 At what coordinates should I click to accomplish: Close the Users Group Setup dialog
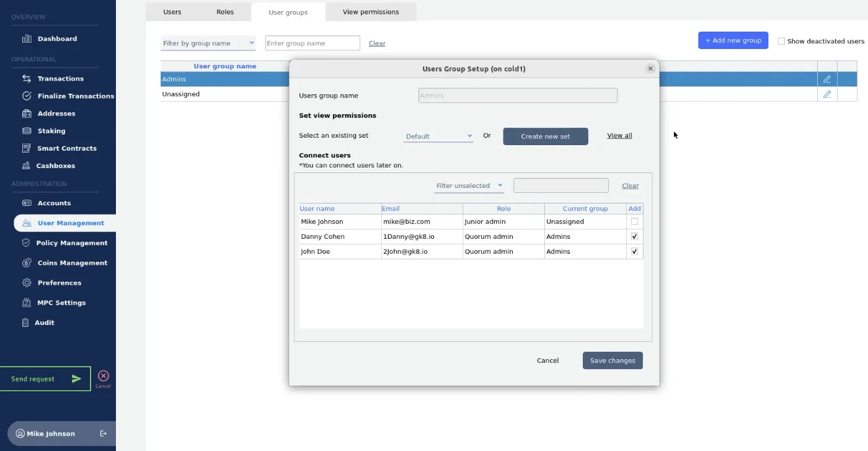pyautogui.click(x=650, y=69)
